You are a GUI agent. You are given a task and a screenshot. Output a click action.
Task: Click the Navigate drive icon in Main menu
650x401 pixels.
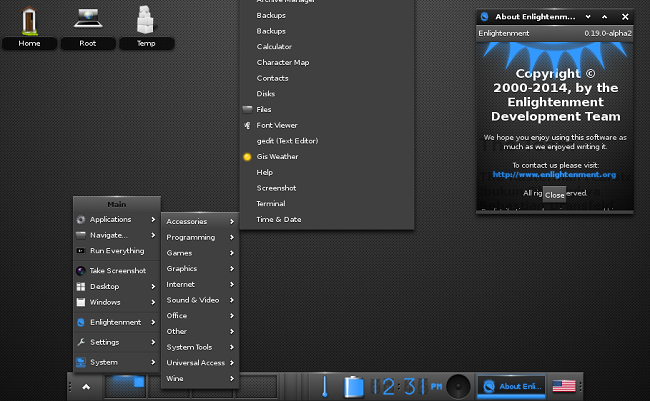[81, 235]
